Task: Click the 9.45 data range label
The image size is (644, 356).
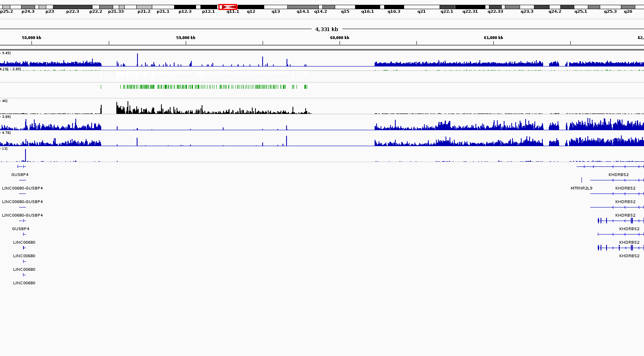Action: pyautogui.click(x=6, y=53)
